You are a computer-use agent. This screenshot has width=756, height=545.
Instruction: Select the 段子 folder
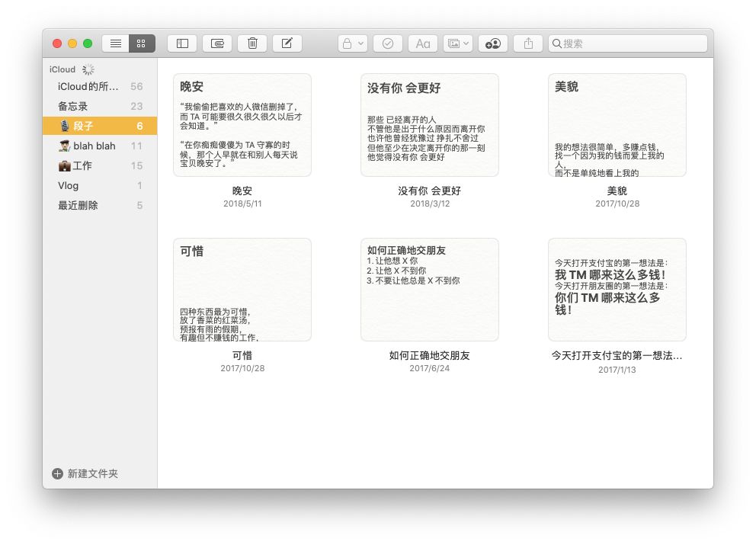click(x=100, y=126)
